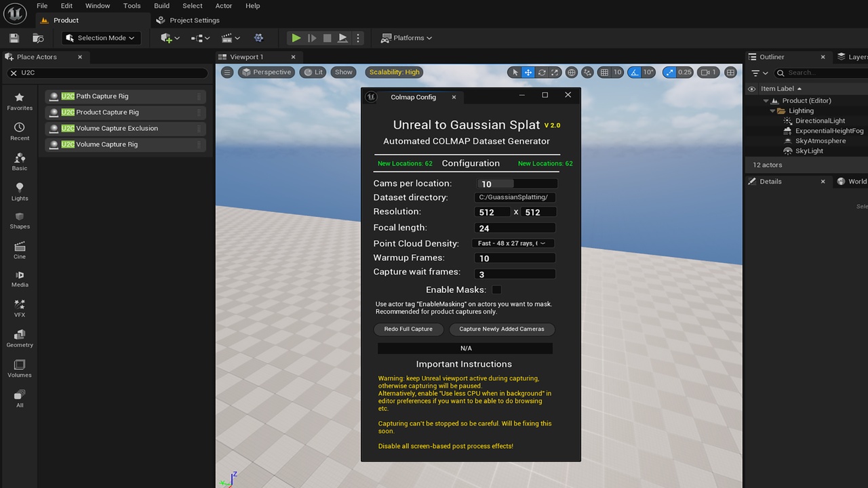
Task: Select the Shapes category in Place Actors
Action: [20, 220]
